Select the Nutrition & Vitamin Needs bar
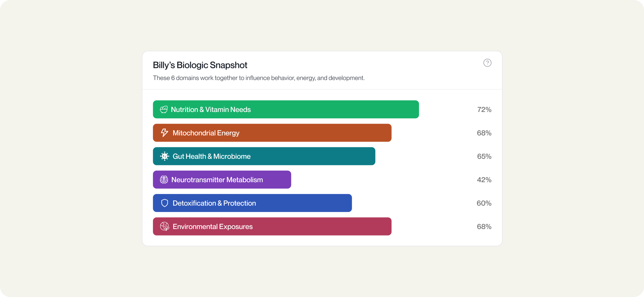644x297 pixels. pyautogui.click(x=286, y=109)
